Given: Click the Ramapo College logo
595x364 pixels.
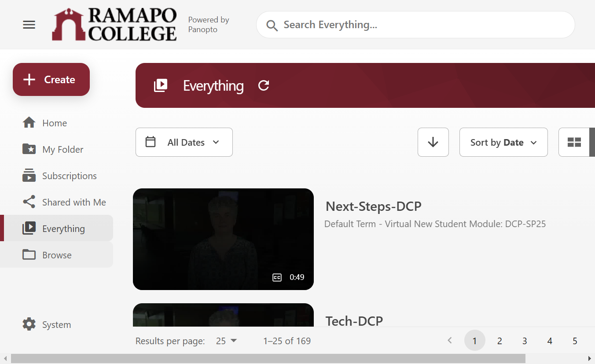Looking at the screenshot, I should pyautogui.click(x=114, y=25).
